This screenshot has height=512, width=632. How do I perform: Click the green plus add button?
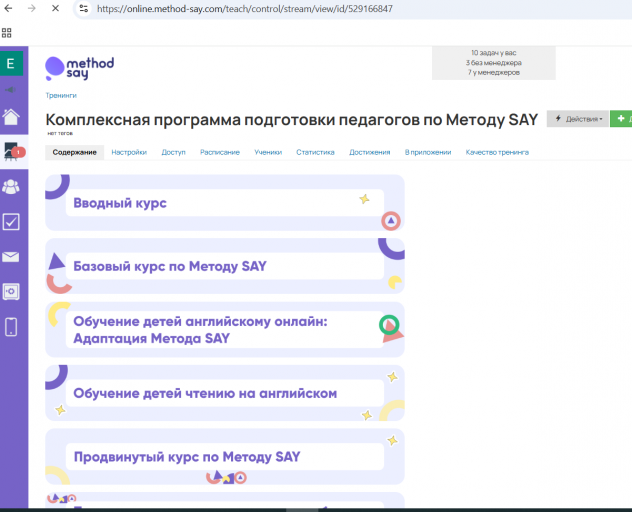(x=621, y=119)
